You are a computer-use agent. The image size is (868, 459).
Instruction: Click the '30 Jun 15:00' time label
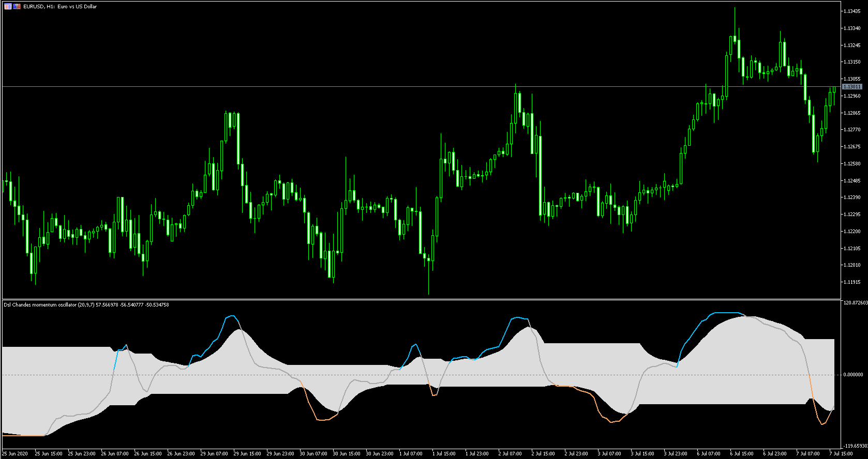pos(347,454)
